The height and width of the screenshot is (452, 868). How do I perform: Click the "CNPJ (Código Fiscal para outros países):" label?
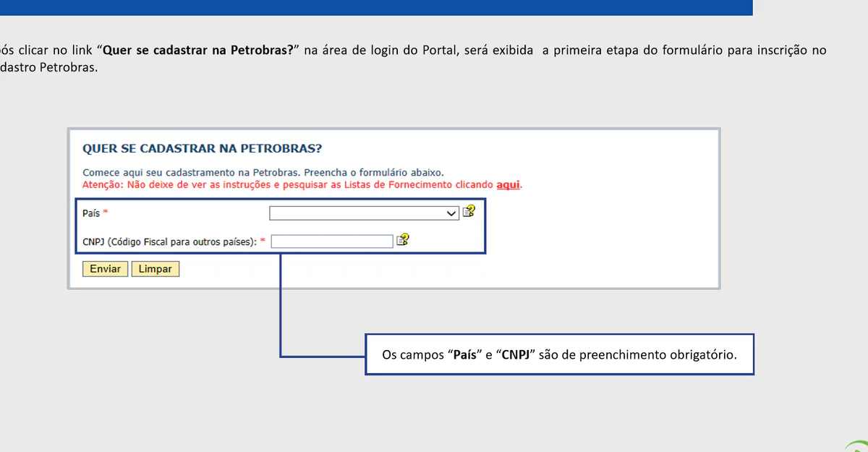(170, 242)
